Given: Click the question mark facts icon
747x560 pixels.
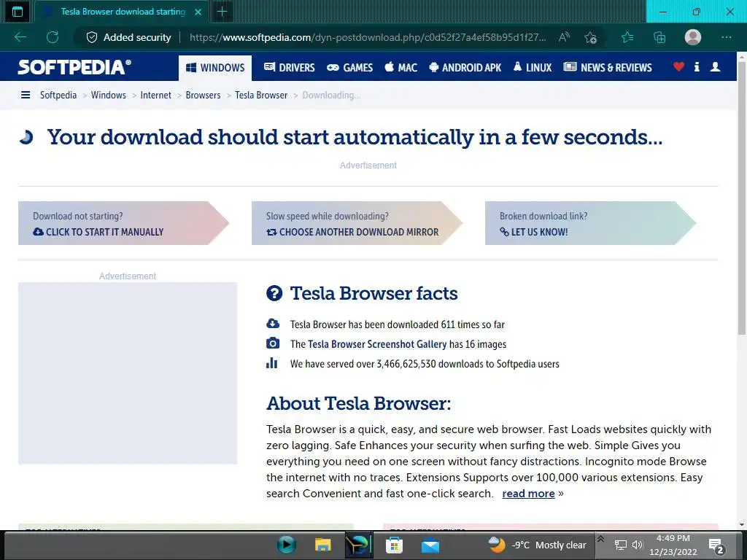Looking at the screenshot, I should point(274,293).
